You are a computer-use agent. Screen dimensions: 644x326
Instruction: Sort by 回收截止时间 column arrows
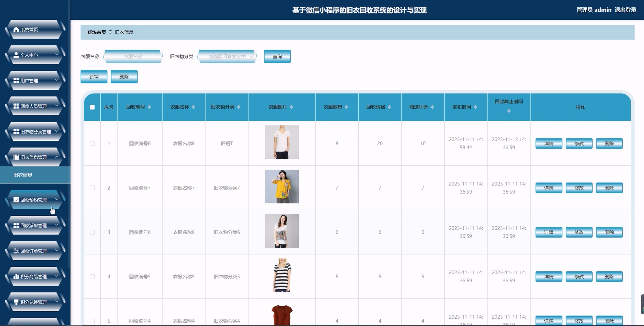click(509, 111)
